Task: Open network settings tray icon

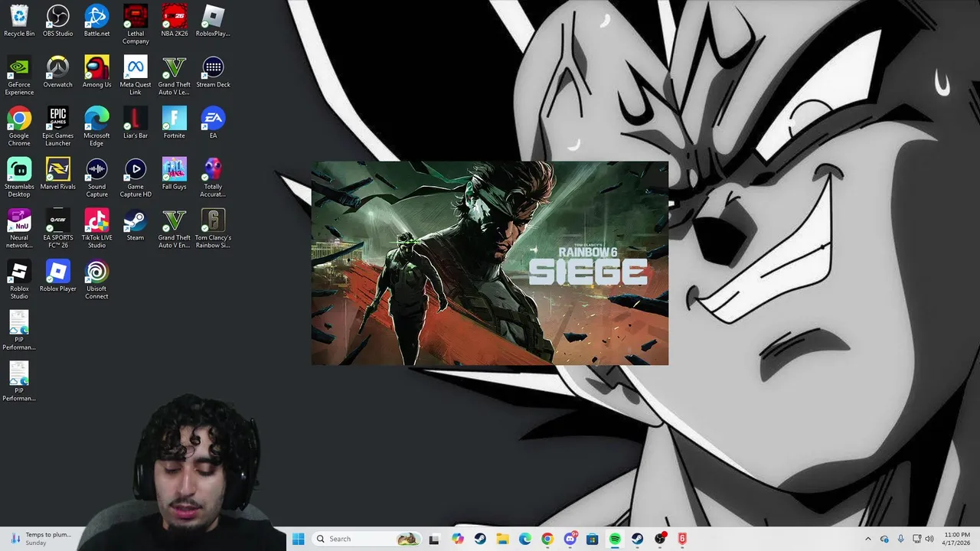Action: pos(916,539)
